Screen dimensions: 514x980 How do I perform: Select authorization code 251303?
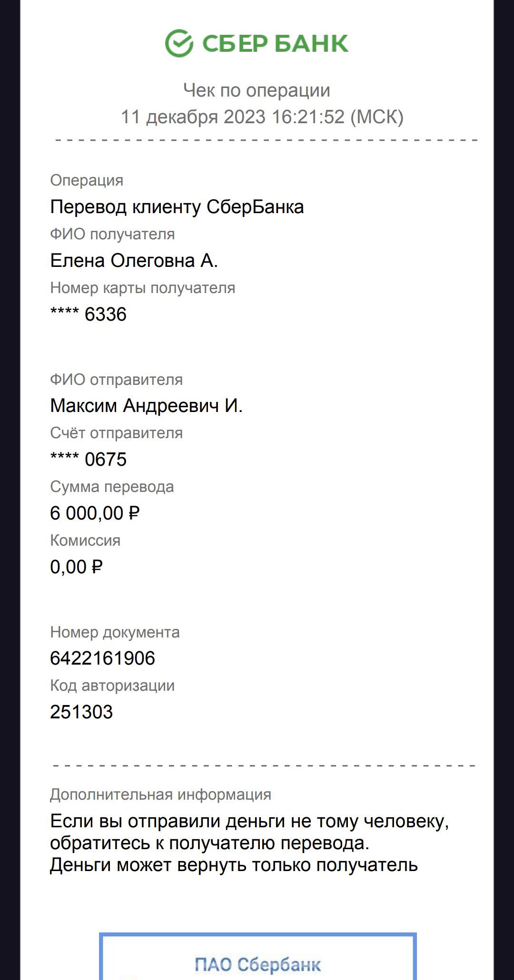point(81,712)
